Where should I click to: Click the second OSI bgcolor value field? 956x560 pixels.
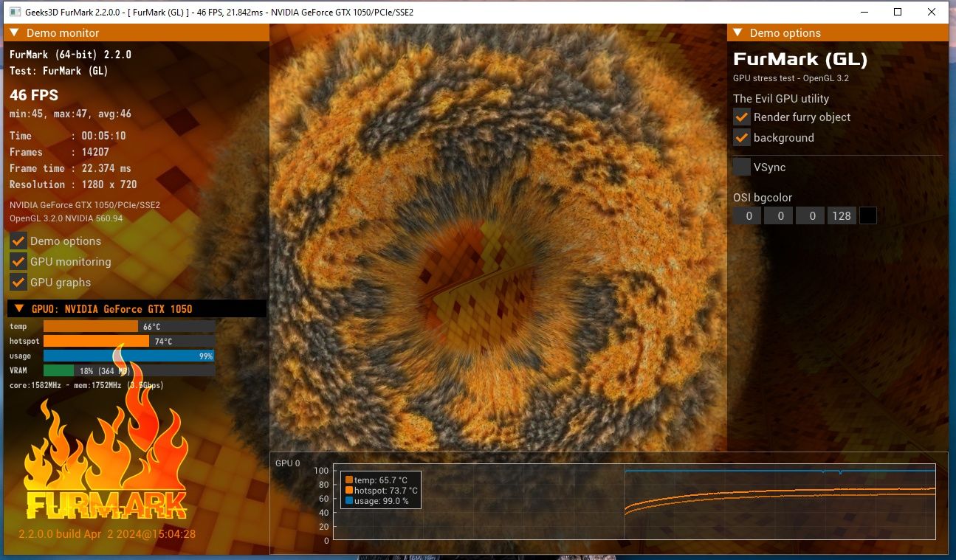(779, 215)
